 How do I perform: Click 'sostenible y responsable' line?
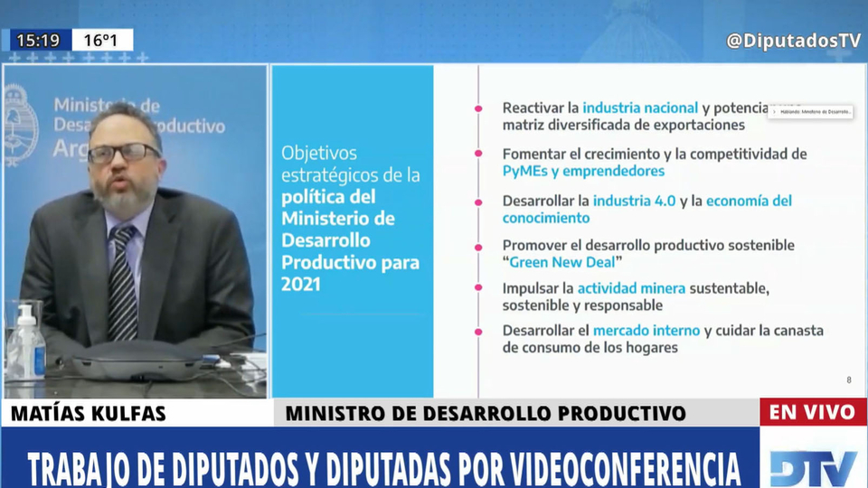click(582, 305)
